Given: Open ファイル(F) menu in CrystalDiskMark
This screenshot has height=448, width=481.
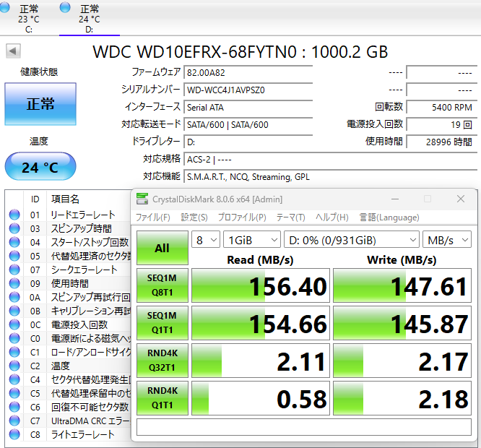Looking at the screenshot, I should click(153, 217).
